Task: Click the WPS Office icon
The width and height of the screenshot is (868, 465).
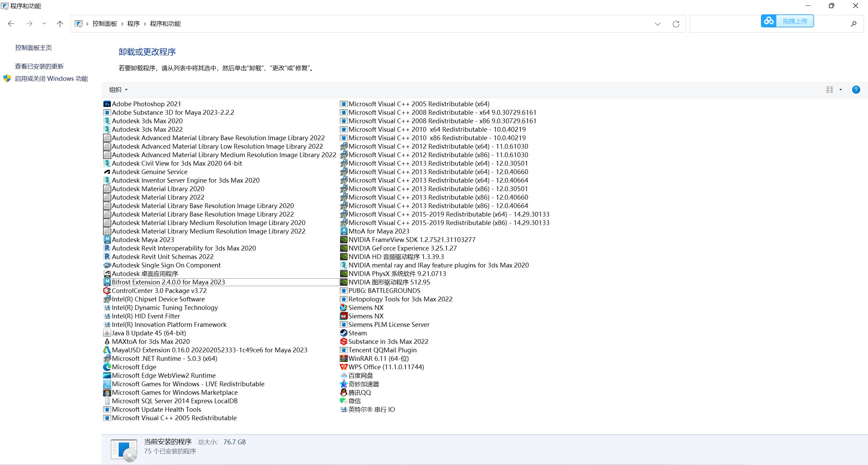Action: coord(343,367)
